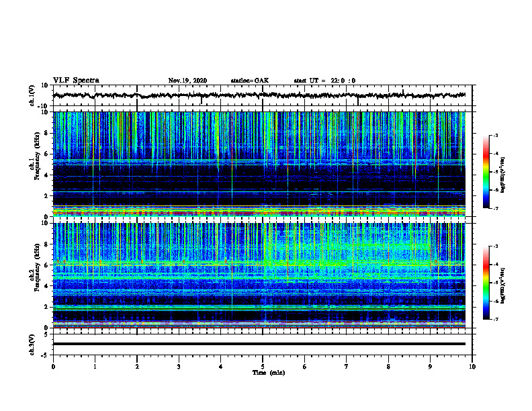This screenshot has height=411, width=532.
Task: Click the "8" kHz tick on ch.2 spectrogram
Action: 46,244
